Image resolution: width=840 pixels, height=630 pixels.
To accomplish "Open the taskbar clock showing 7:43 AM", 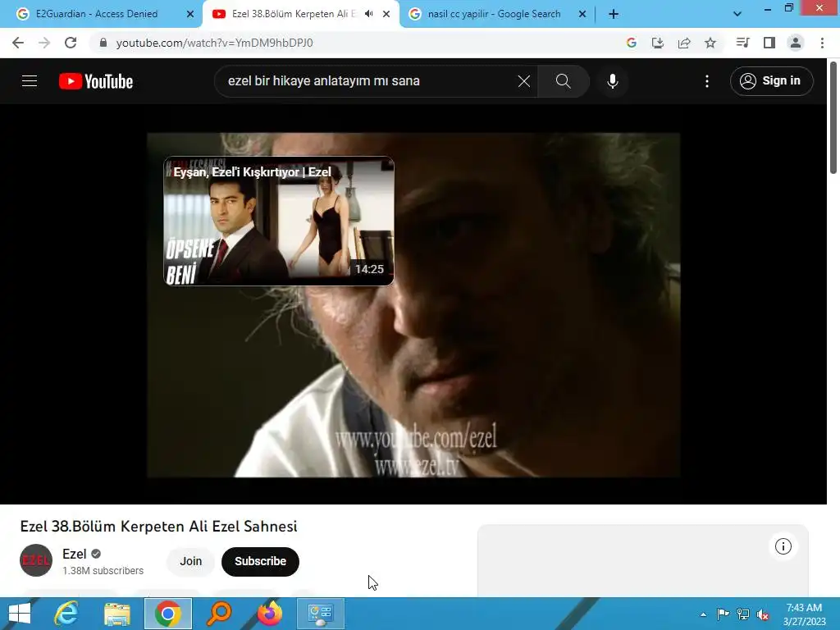I will click(x=804, y=614).
